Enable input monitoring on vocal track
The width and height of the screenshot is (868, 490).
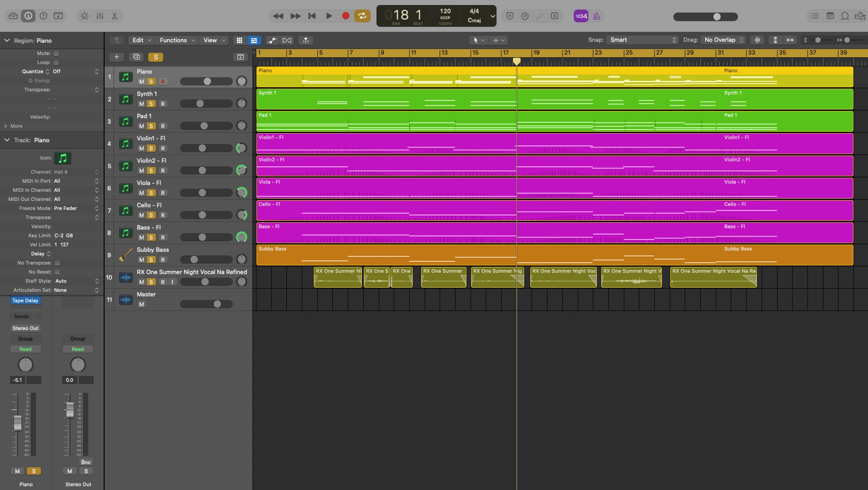[x=172, y=282]
